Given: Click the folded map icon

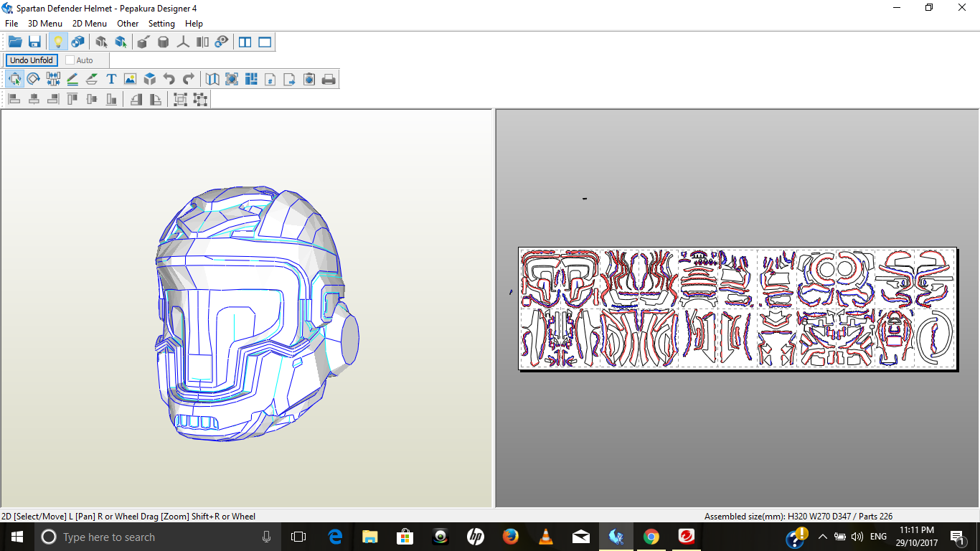Looking at the screenshot, I should tap(212, 79).
